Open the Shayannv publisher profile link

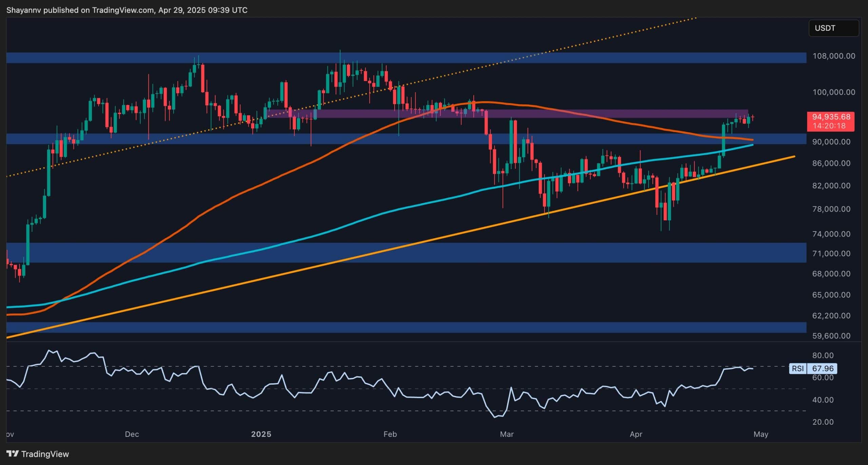pyautogui.click(x=24, y=10)
